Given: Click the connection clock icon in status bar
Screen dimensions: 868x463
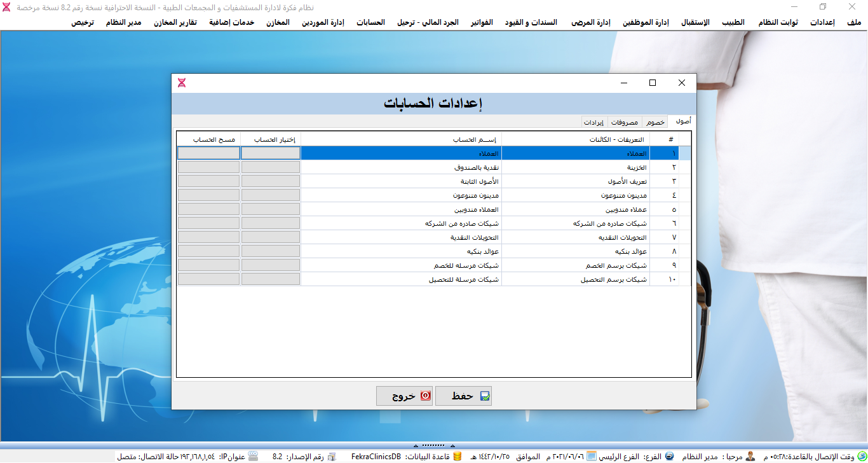Looking at the screenshot, I should pyautogui.click(x=862, y=457).
